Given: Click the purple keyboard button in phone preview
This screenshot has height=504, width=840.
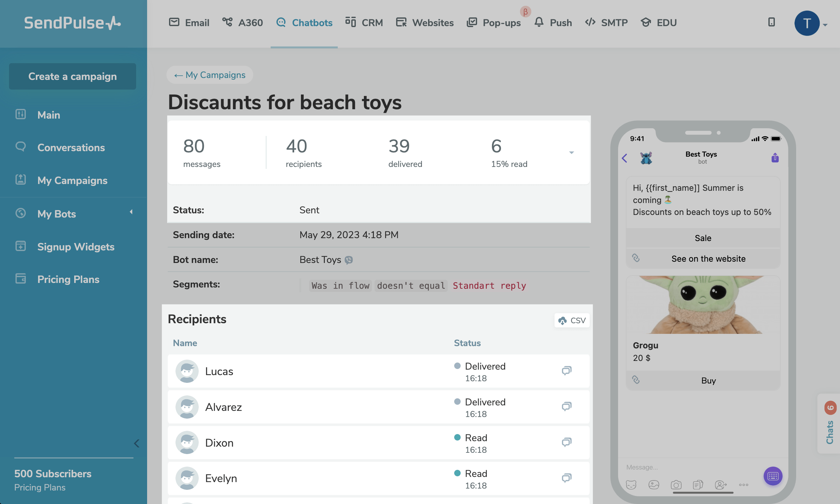Looking at the screenshot, I should 773,476.
